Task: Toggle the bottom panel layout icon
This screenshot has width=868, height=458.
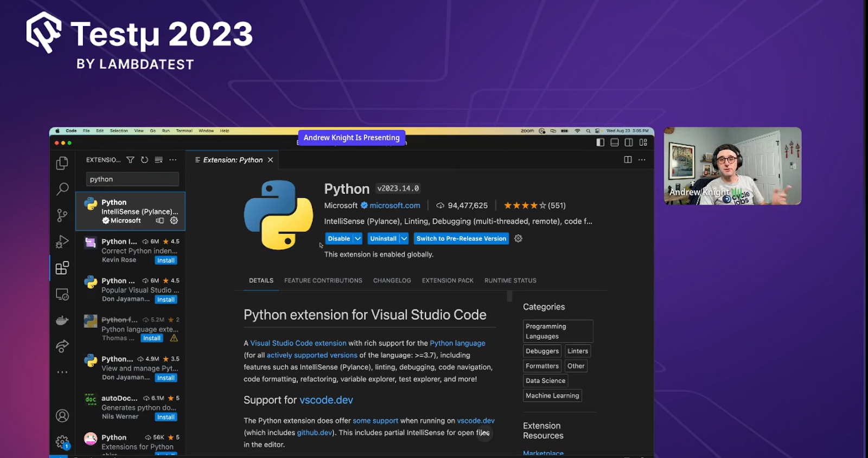Action: (614, 143)
